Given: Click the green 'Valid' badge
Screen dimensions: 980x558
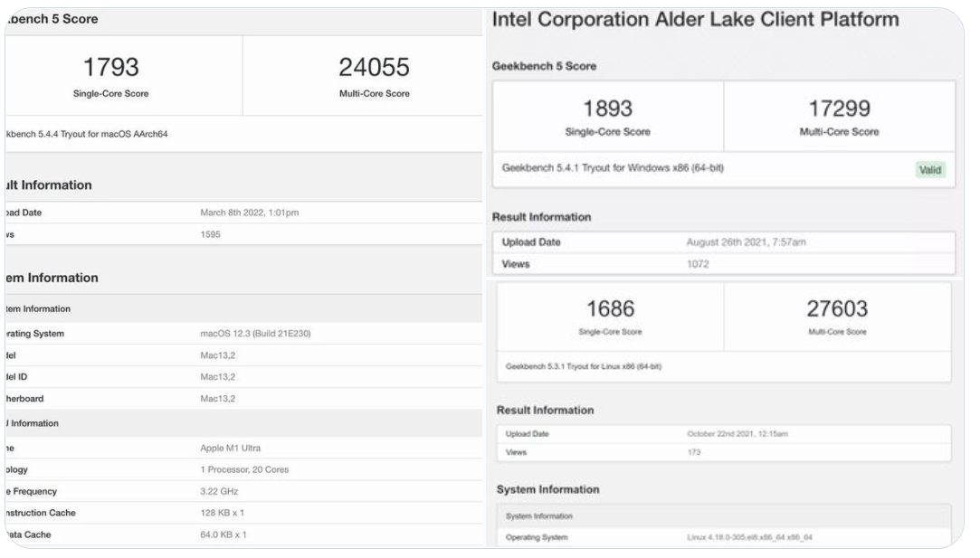Looking at the screenshot, I should tap(930, 170).
